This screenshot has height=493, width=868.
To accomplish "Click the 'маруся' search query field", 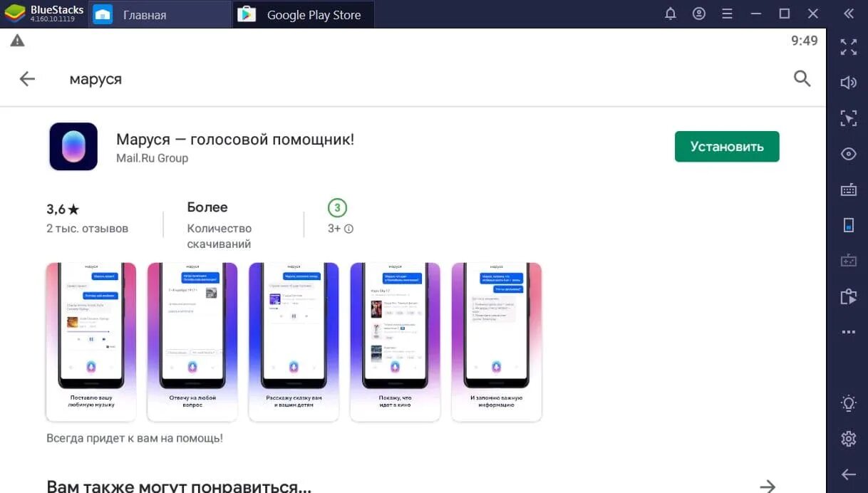I will tap(95, 79).
